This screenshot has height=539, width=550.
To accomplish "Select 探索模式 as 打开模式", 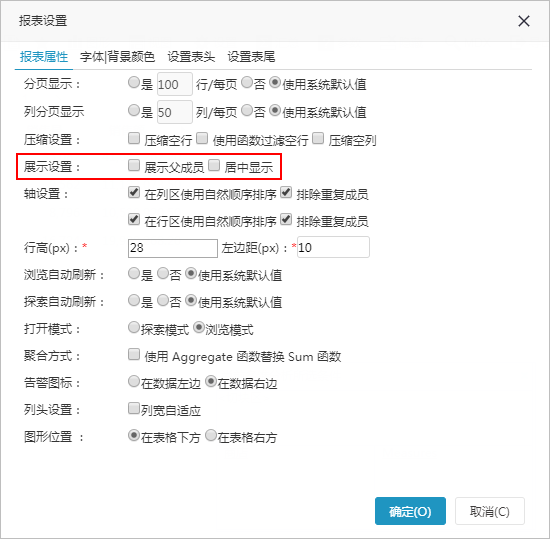I will tap(134, 328).
